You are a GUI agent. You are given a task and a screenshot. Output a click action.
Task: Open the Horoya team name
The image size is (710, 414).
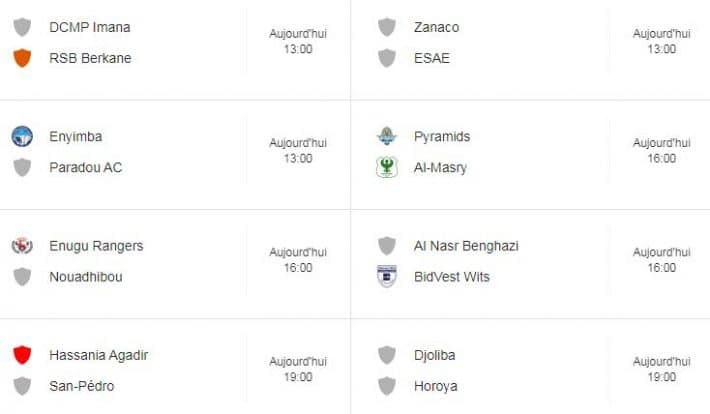436,386
